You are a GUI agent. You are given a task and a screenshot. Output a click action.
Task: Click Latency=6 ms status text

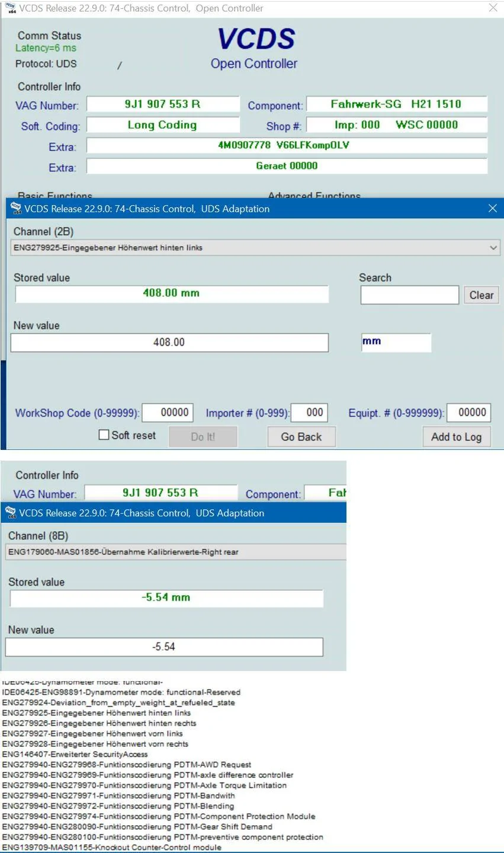[46, 48]
